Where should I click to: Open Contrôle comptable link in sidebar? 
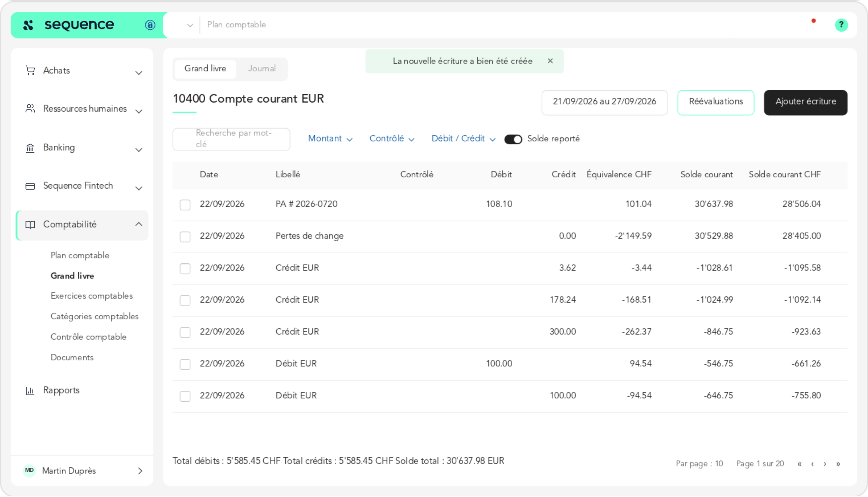[88, 337]
